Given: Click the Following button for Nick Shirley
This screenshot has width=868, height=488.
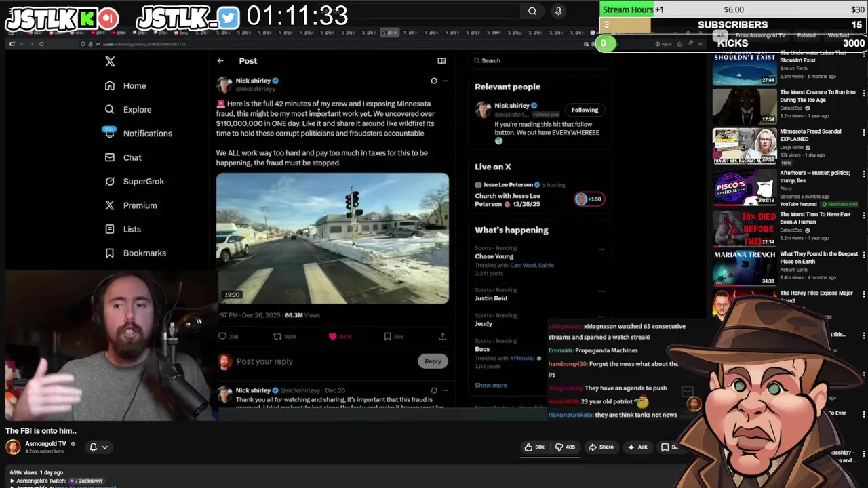Looking at the screenshot, I should coord(585,110).
